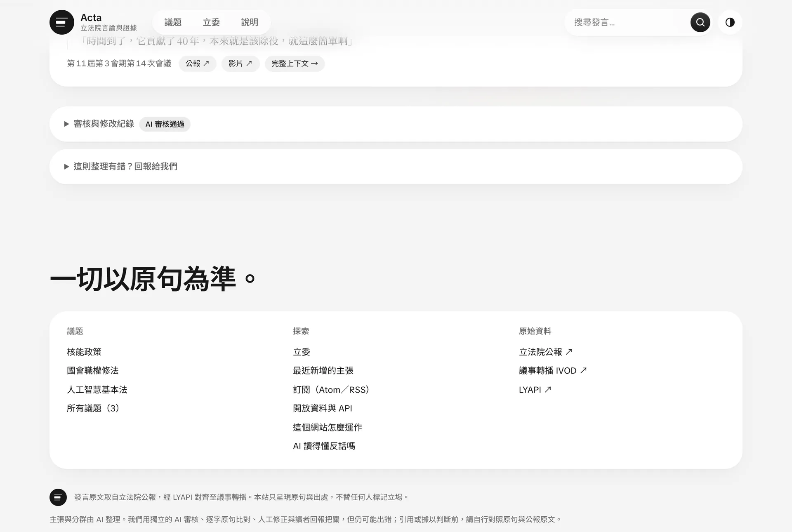This screenshot has height=532, width=792.
Task: Open 立法院公報 external link
Action: [545, 352]
